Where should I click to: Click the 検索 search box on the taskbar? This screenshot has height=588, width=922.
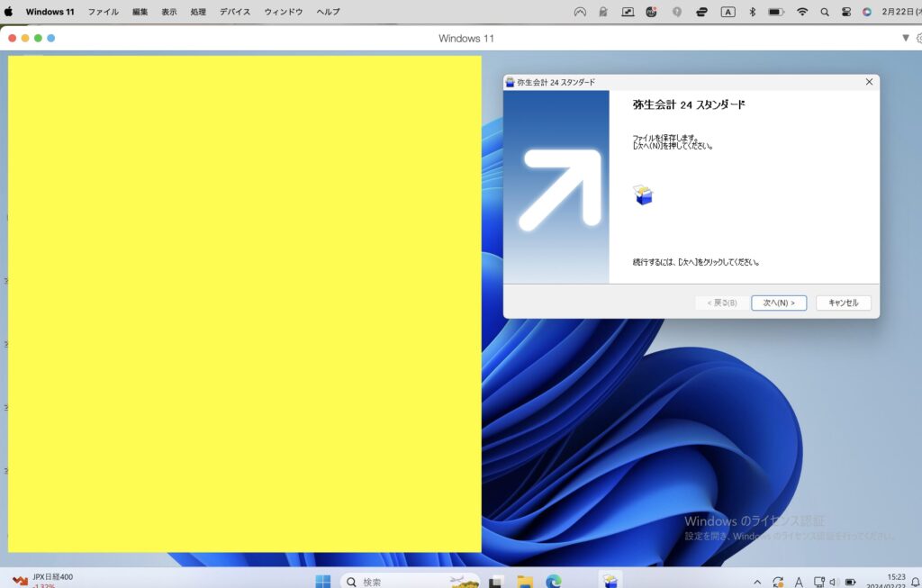pos(410,582)
